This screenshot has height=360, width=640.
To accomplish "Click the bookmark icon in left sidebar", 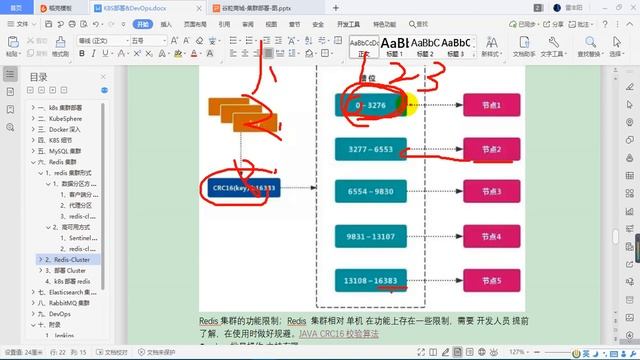I will pyautogui.click(x=10, y=109).
